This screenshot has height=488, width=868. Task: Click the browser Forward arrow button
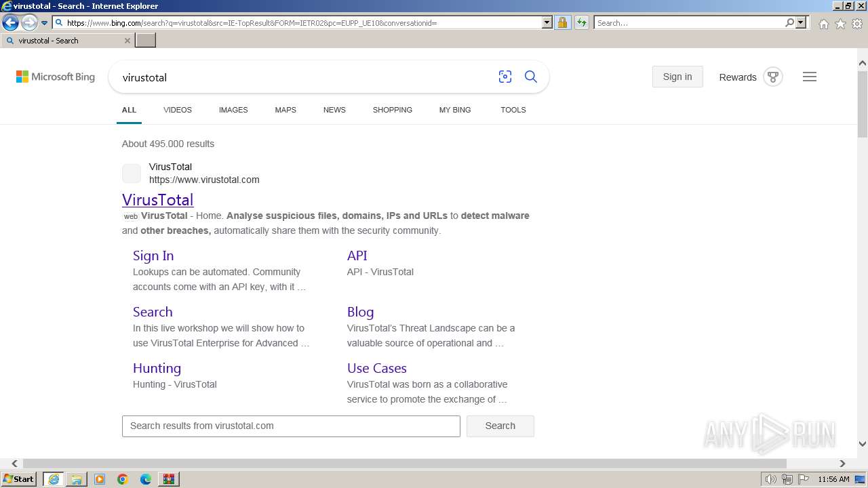click(29, 23)
